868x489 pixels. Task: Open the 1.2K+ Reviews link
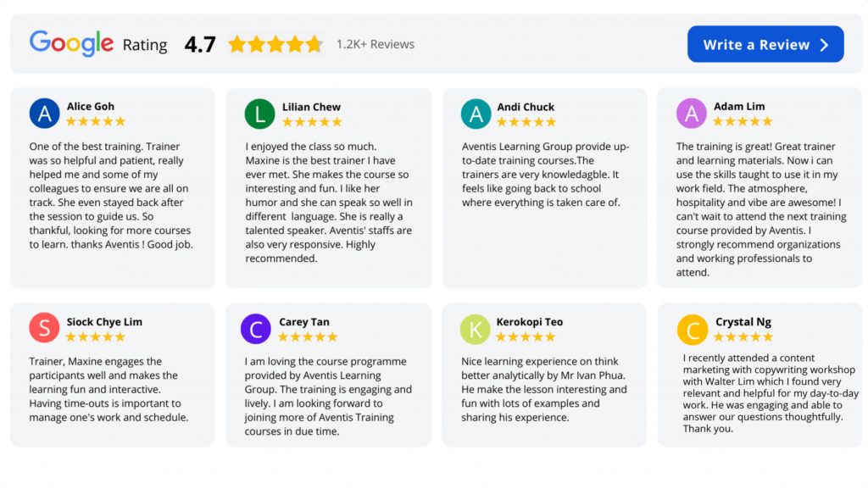376,44
